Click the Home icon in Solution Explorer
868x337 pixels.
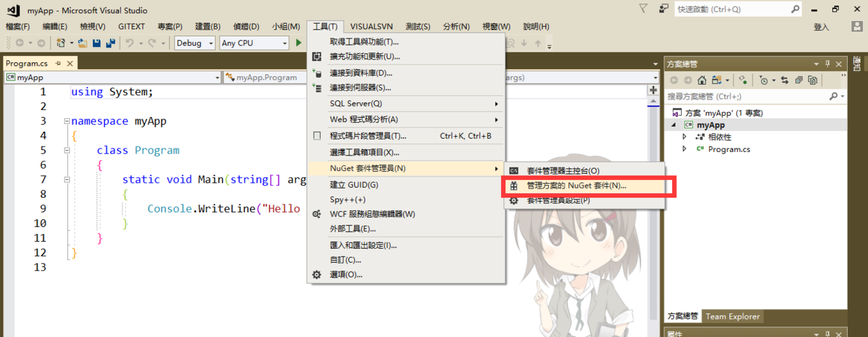(703, 81)
